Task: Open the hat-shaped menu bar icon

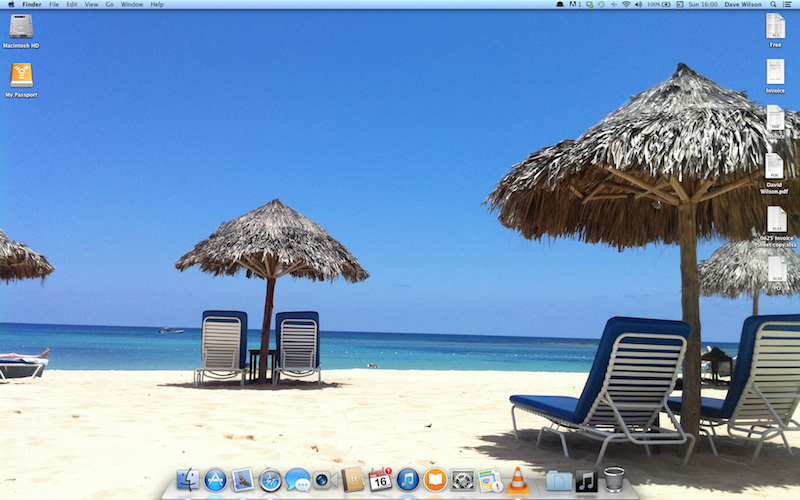Action: [x=560, y=4]
